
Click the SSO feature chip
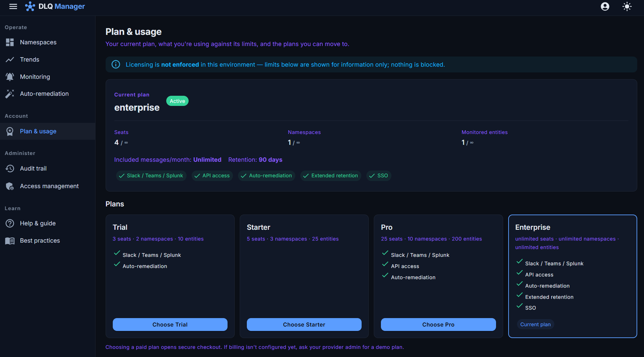click(x=379, y=176)
